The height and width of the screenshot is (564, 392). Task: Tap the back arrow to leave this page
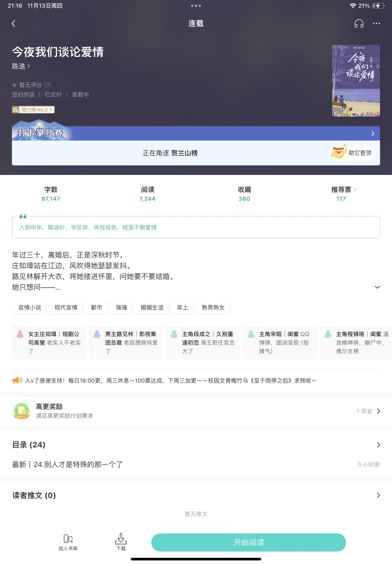tap(13, 23)
